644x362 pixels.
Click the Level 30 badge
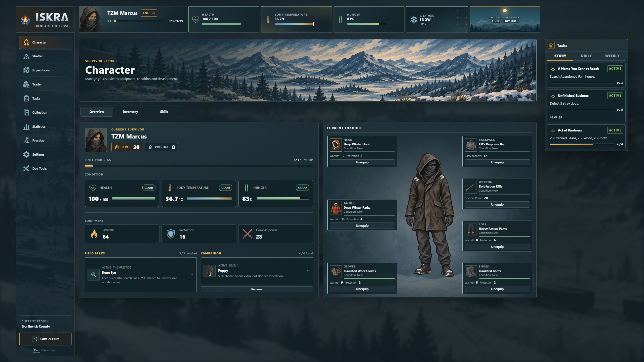(x=127, y=147)
